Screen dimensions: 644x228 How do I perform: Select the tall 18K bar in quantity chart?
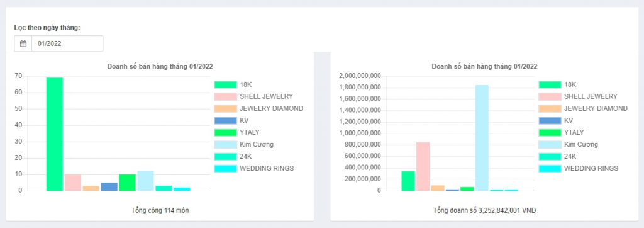click(55, 134)
